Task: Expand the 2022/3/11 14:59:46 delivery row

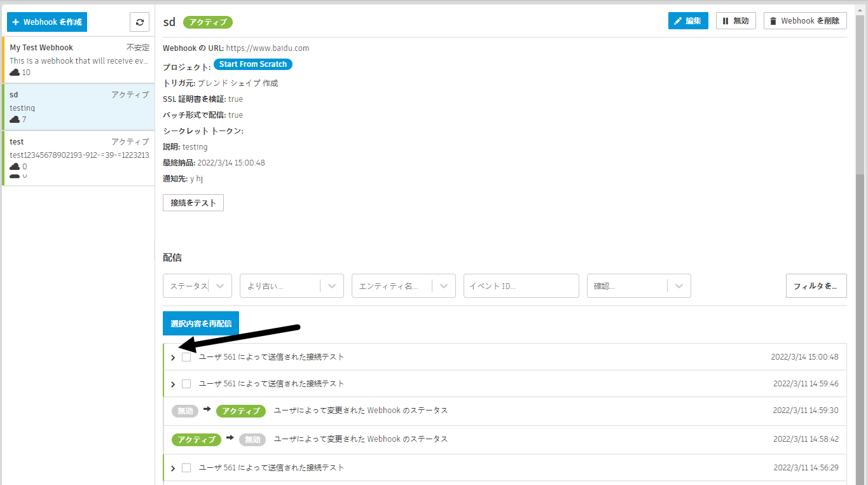Action: point(173,384)
